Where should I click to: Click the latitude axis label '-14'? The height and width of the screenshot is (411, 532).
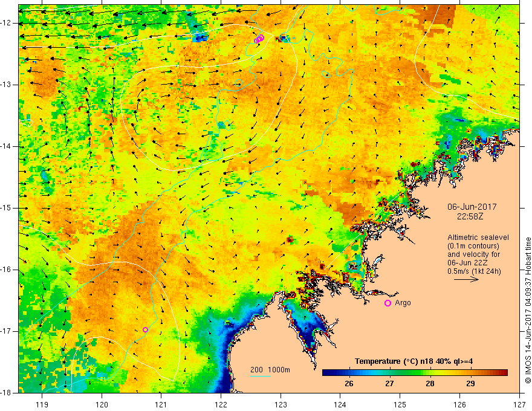(7, 146)
